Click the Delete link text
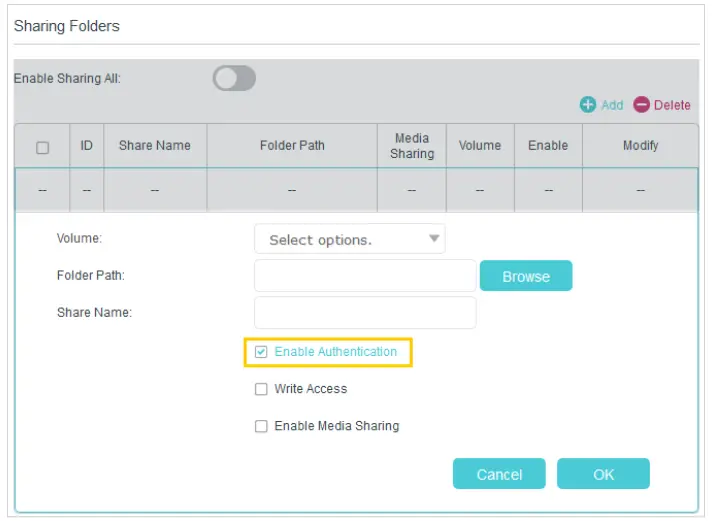 pyautogui.click(x=672, y=105)
